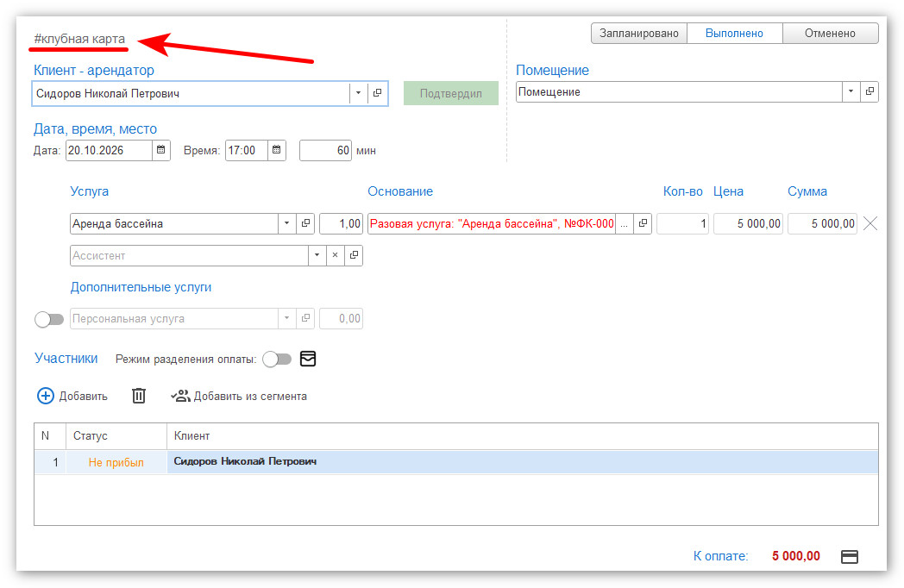
Task: Click the duration field showing 60
Action: (326, 151)
